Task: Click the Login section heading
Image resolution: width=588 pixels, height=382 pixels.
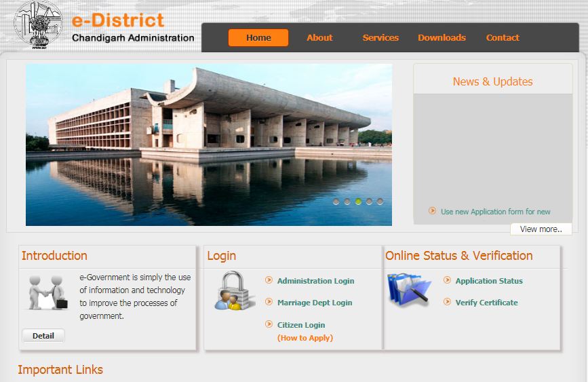Action: pos(221,256)
